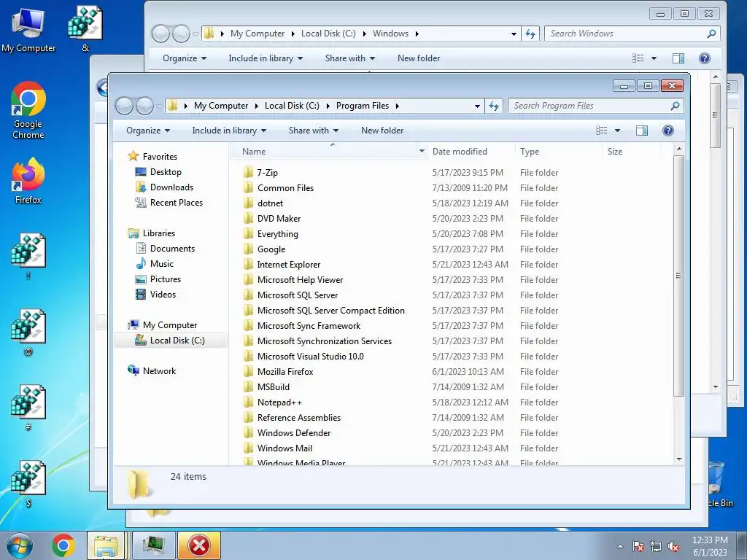Screen dimensions: 747x560
Task: Expand view options dropdown arrow in Program Files window
Action: coord(617,131)
